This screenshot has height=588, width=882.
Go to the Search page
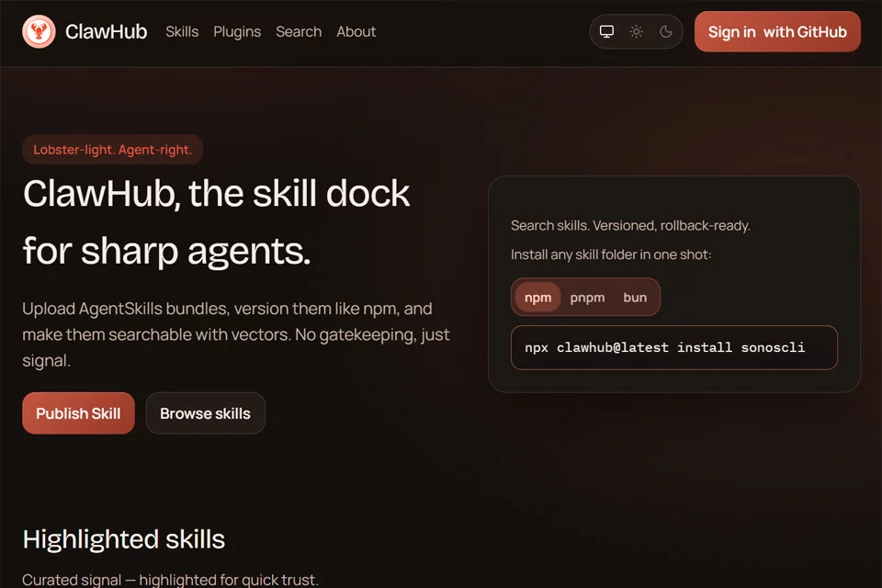click(299, 32)
